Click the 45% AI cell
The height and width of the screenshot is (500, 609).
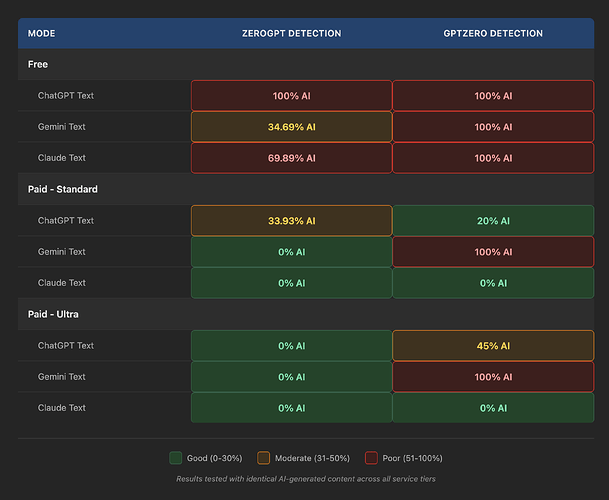click(x=493, y=345)
